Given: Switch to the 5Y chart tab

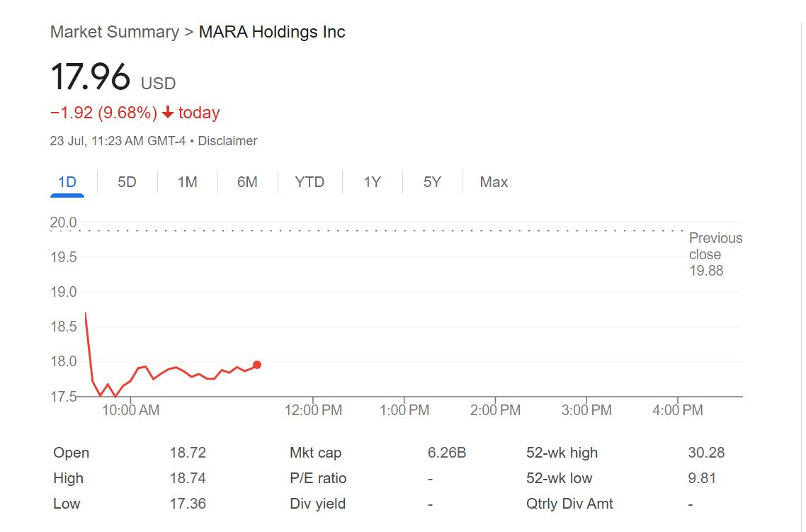Looking at the screenshot, I should [432, 182].
